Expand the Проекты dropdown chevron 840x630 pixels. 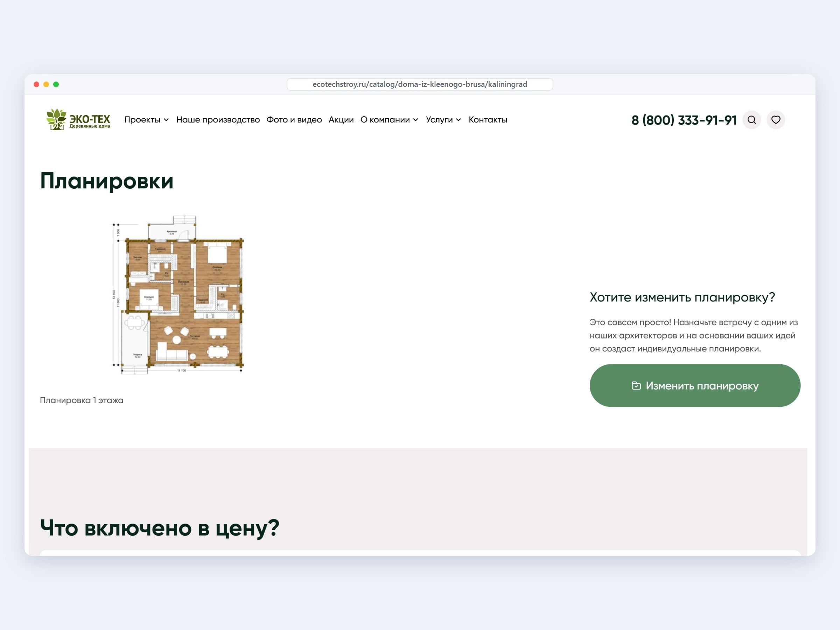166,120
